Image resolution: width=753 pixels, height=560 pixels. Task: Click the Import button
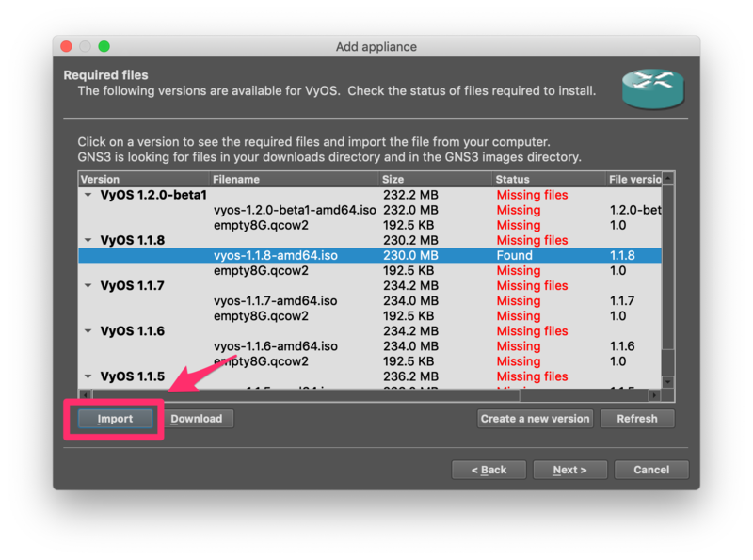pyautogui.click(x=115, y=418)
